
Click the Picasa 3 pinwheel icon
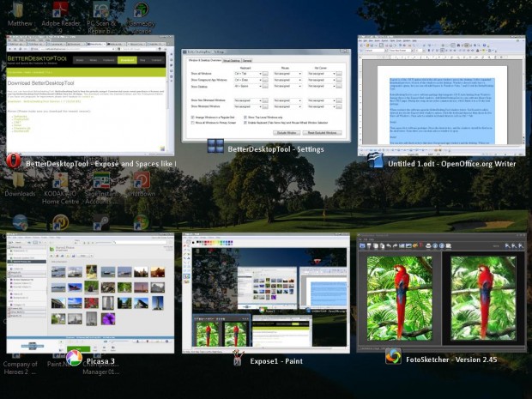74,359
